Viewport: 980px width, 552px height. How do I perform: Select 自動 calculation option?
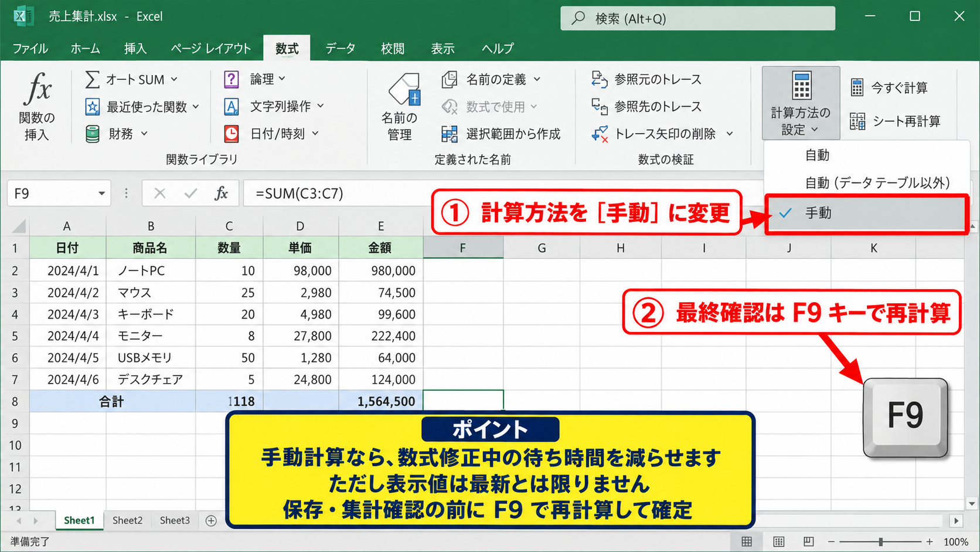pos(866,155)
